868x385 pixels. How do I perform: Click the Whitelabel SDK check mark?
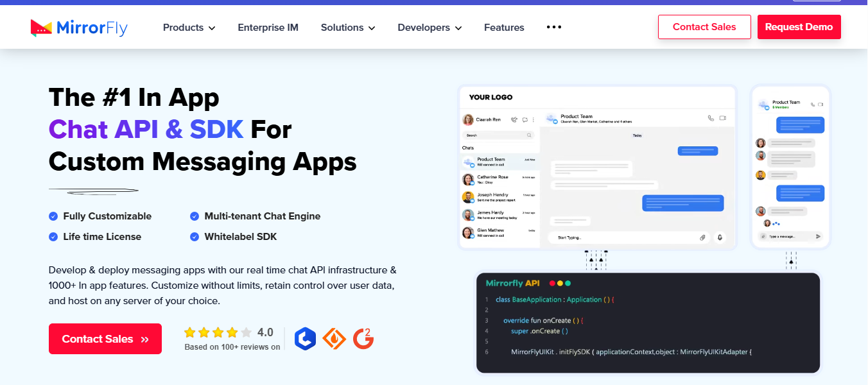pos(195,237)
